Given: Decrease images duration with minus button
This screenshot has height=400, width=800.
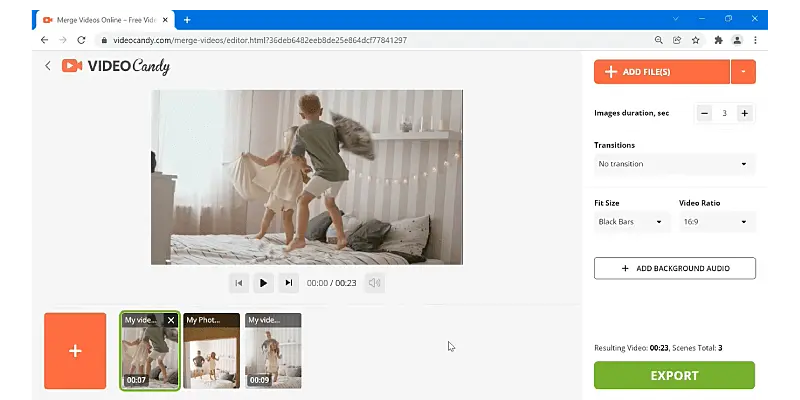Looking at the screenshot, I should pyautogui.click(x=705, y=113).
